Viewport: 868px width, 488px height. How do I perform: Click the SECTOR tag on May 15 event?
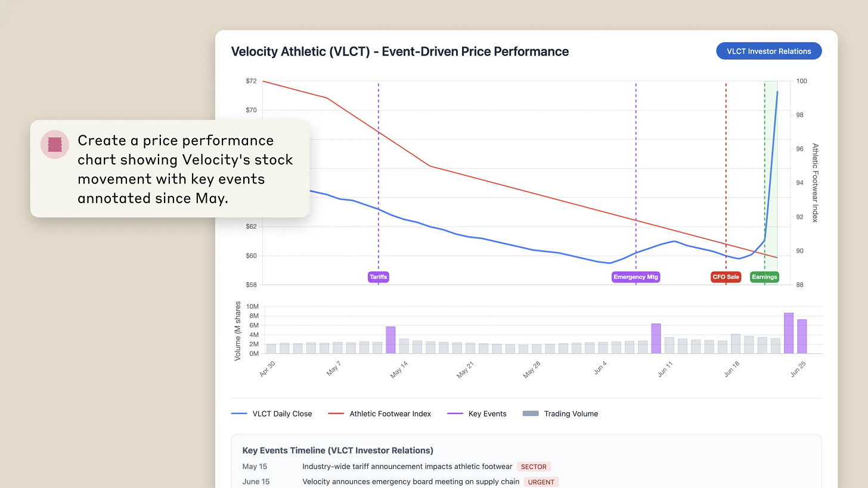point(534,467)
